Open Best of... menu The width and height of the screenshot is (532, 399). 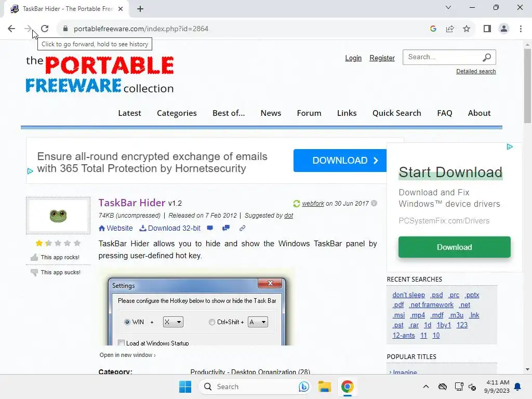229,113
